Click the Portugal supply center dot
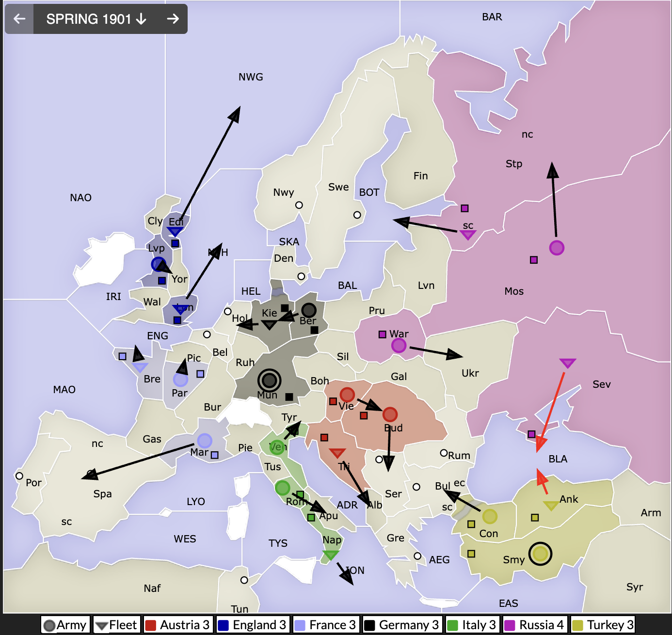 click(x=19, y=476)
